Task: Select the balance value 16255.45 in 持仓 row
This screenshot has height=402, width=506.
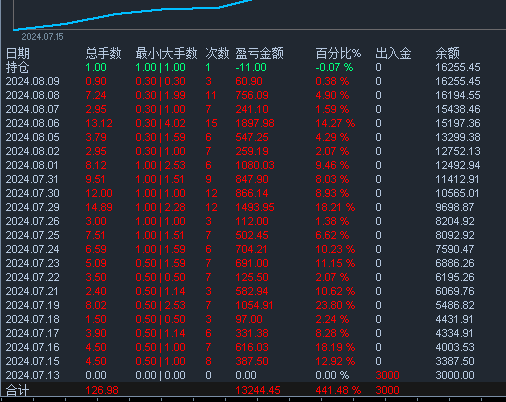Action: tap(458, 67)
